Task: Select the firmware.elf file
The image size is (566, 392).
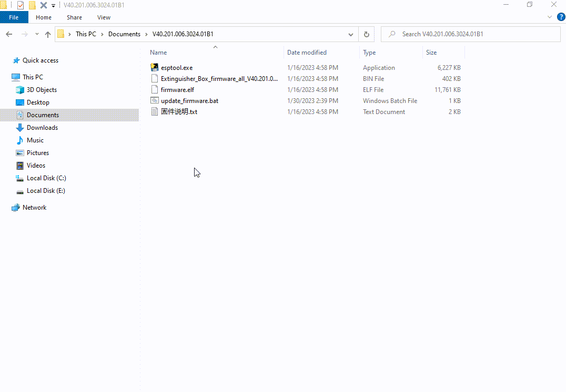Action: pos(177,90)
